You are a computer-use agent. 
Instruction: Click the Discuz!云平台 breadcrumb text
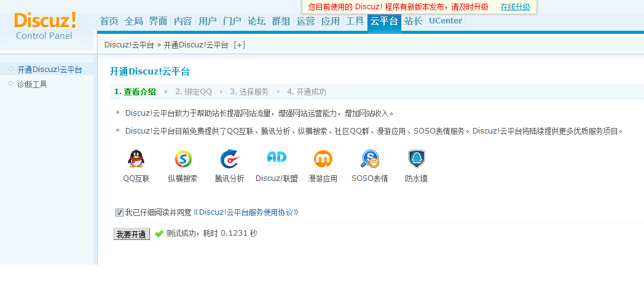click(x=129, y=45)
